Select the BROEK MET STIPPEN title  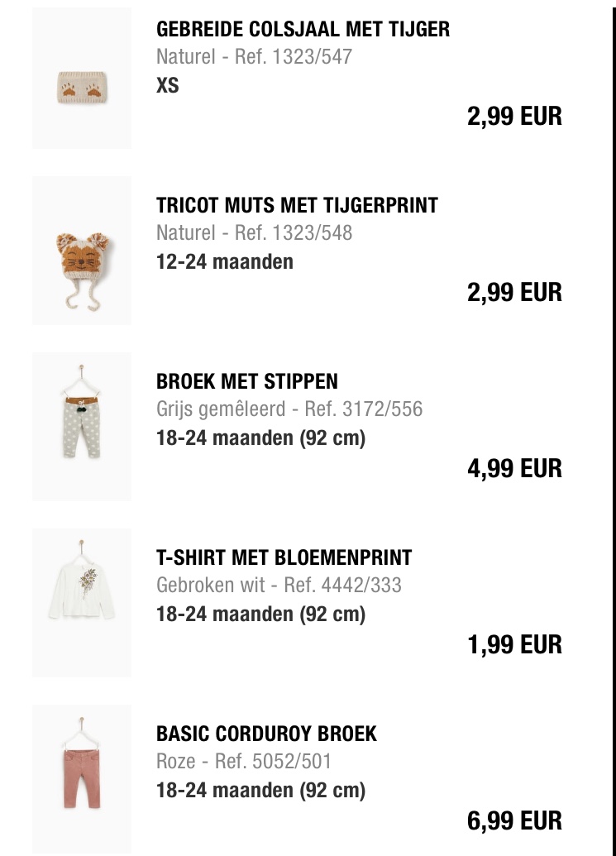[247, 381]
